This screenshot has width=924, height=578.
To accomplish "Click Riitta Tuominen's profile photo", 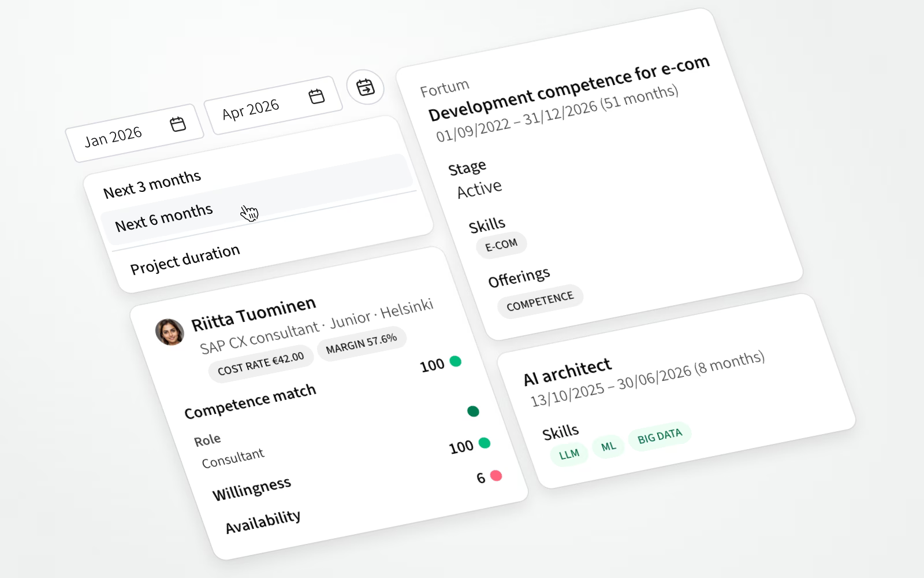I will 170,332.
